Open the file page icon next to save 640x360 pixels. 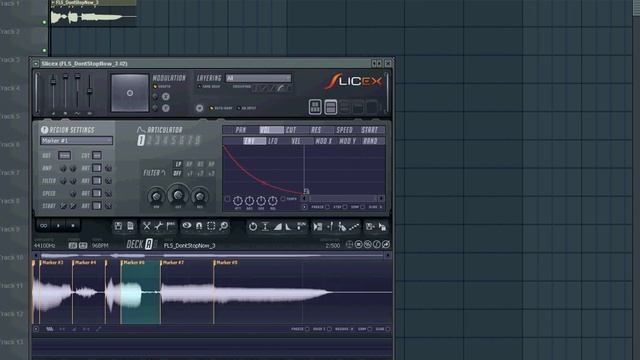click(x=131, y=226)
